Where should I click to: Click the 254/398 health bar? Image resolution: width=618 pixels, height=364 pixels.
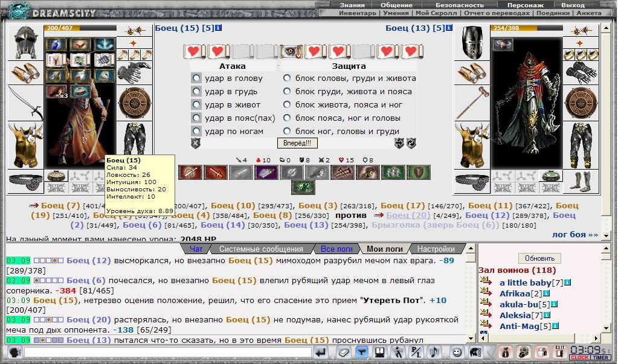pos(527,28)
